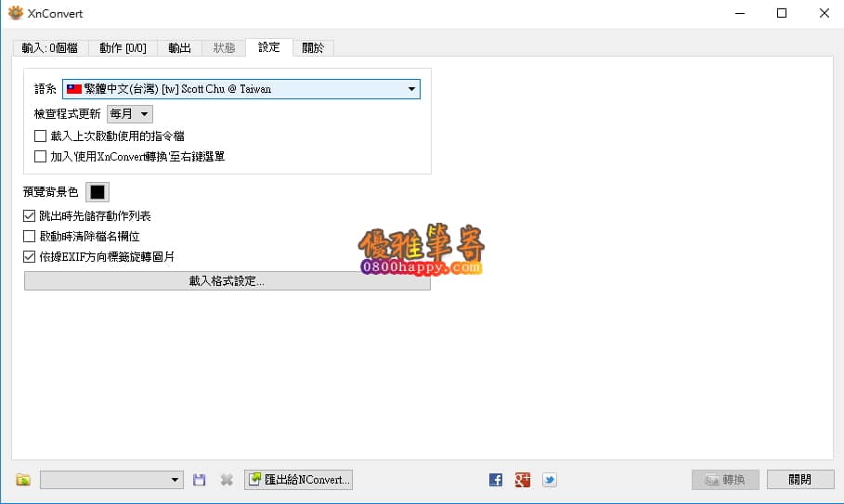Click the XnConvert app icon in title bar

coord(16,13)
